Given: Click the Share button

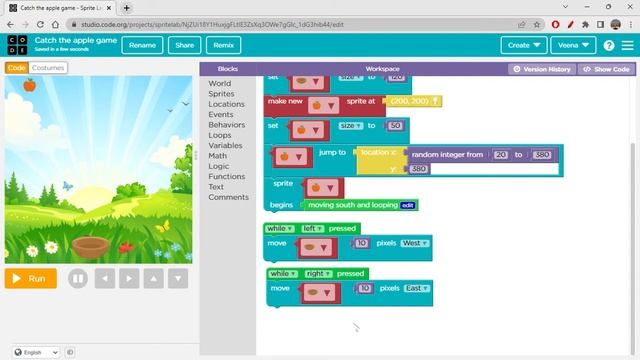Looking at the screenshot, I should tap(184, 45).
